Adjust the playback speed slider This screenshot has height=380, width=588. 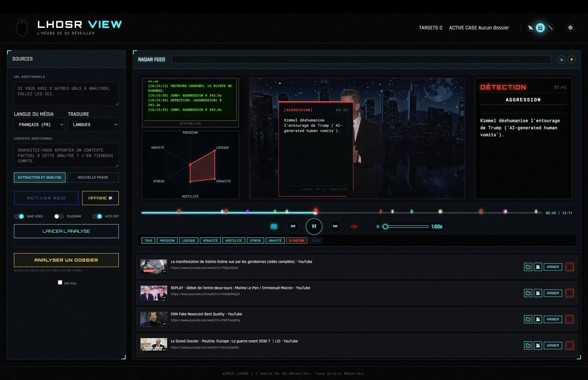(x=406, y=227)
